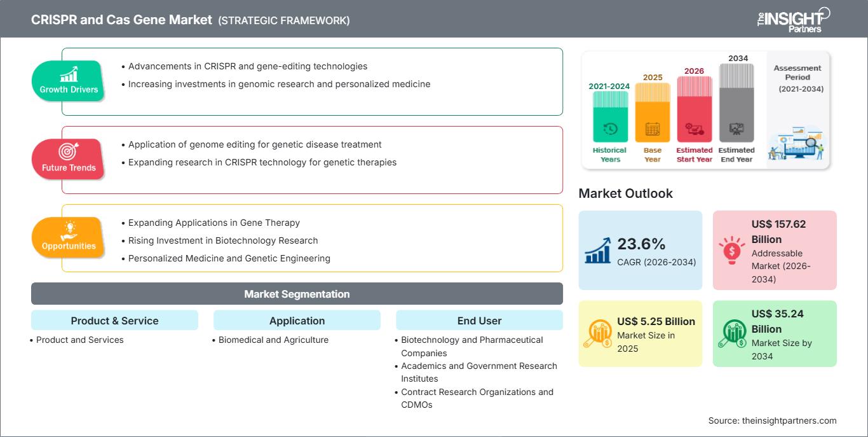868x437 pixels.
Task: Click The Insight Partners logo
Action: (794, 19)
